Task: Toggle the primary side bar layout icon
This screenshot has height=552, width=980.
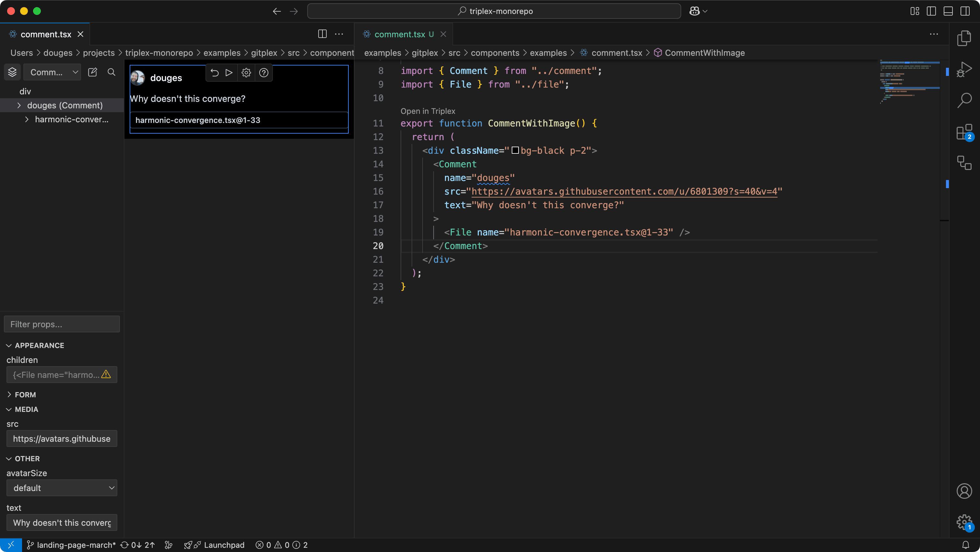Action: [931, 11]
